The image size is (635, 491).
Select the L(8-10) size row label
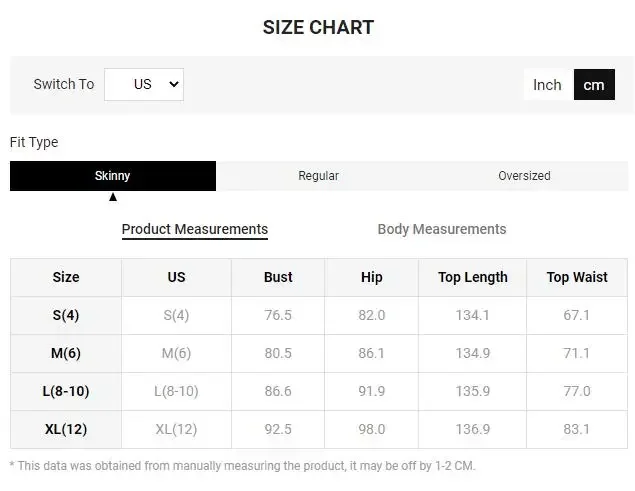tap(66, 391)
